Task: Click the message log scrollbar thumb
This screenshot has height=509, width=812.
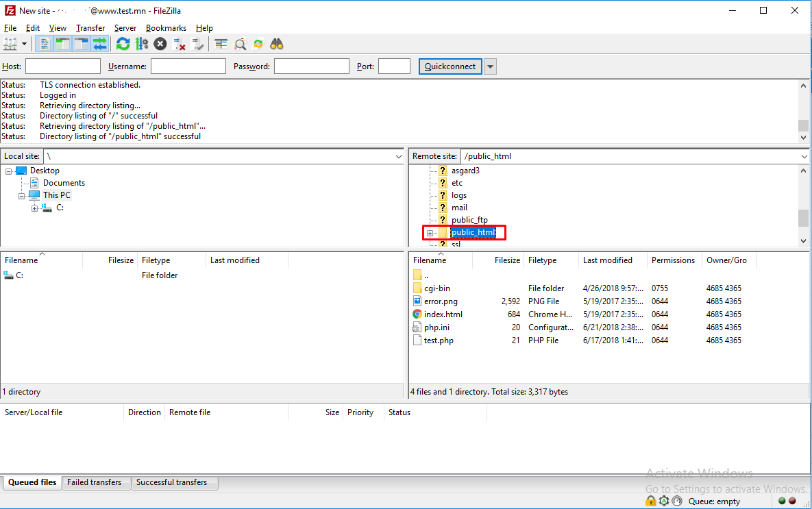Action: [x=803, y=126]
